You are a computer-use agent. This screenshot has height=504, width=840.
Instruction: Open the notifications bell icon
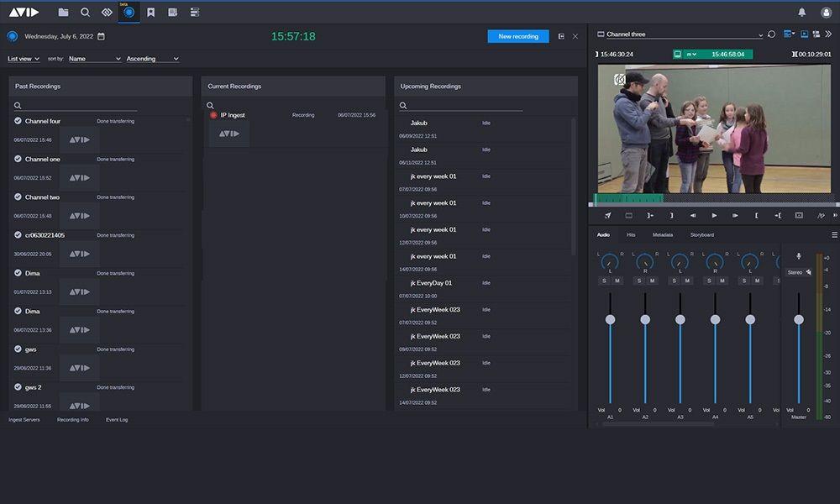[x=801, y=13]
